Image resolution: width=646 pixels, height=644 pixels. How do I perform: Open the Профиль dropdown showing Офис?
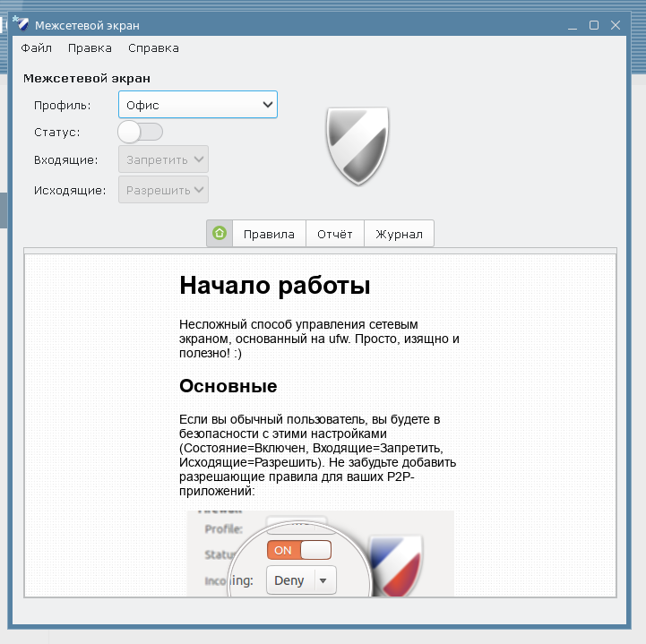198,105
